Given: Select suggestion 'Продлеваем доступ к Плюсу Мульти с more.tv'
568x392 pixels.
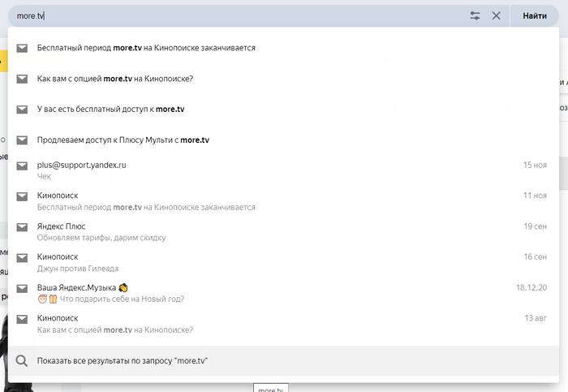Looking at the screenshot, I should (x=283, y=140).
